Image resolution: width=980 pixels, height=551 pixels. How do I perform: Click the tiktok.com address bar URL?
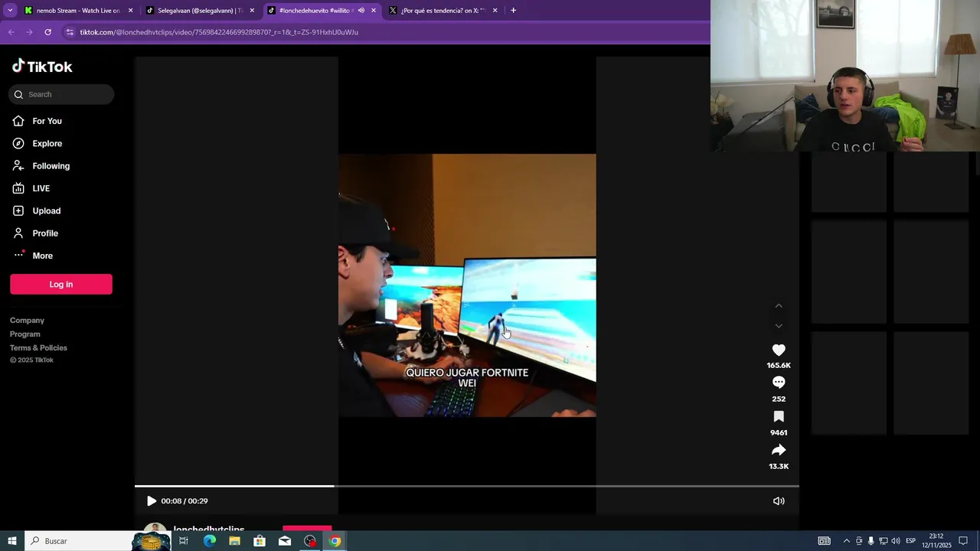coord(219,32)
